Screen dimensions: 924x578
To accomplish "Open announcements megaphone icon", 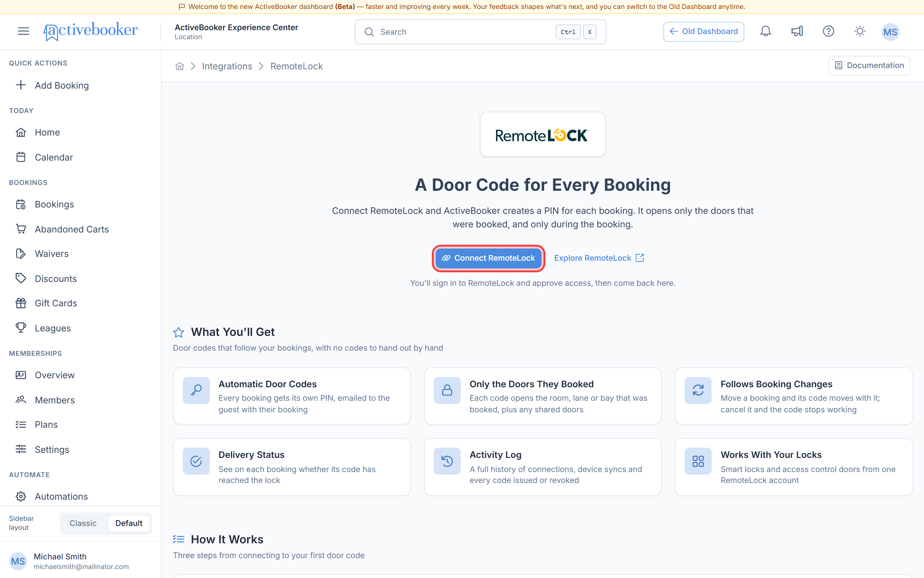I will 797,31.
